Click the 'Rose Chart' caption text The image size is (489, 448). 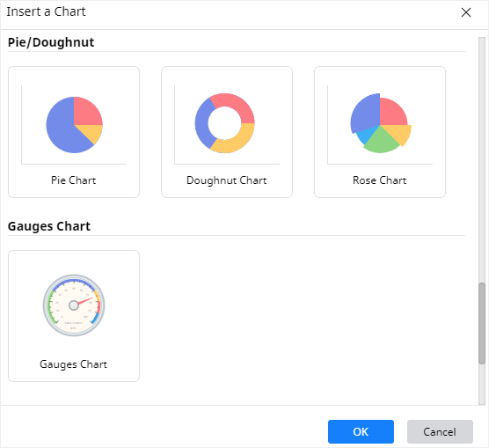pos(380,180)
